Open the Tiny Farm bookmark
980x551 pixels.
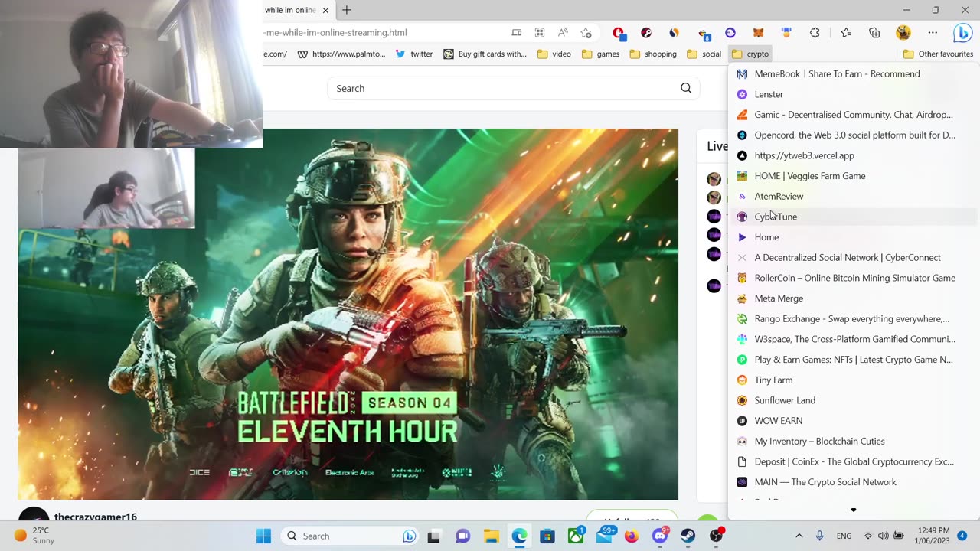[x=854, y=380]
